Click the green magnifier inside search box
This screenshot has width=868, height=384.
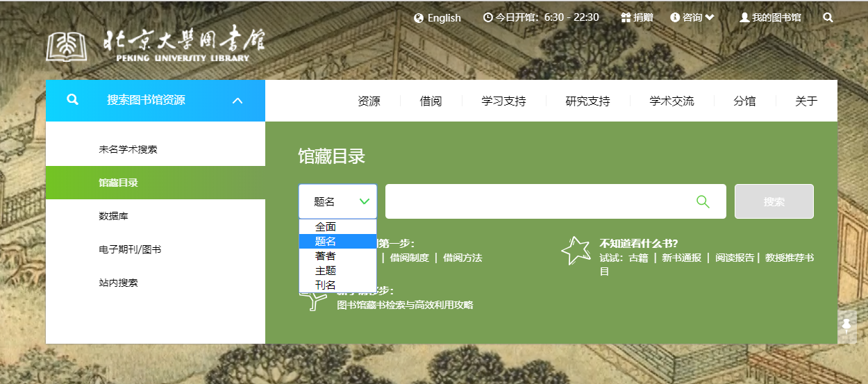[703, 201]
